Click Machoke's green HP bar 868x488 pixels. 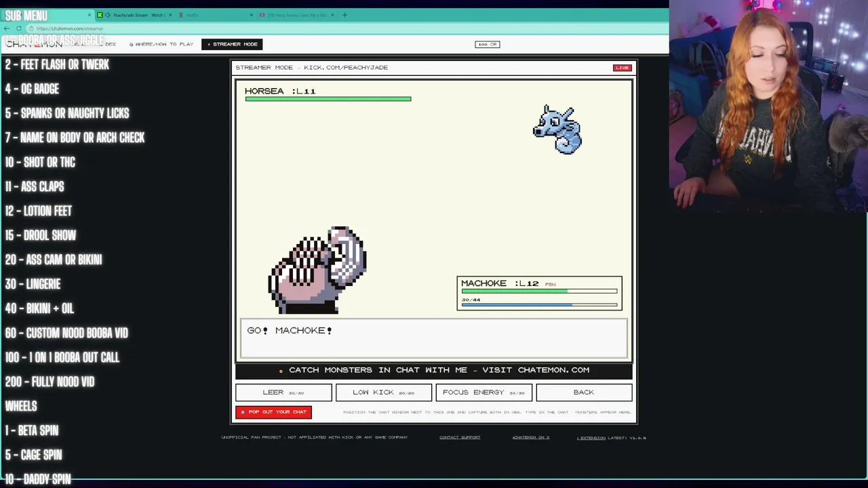(x=539, y=291)
